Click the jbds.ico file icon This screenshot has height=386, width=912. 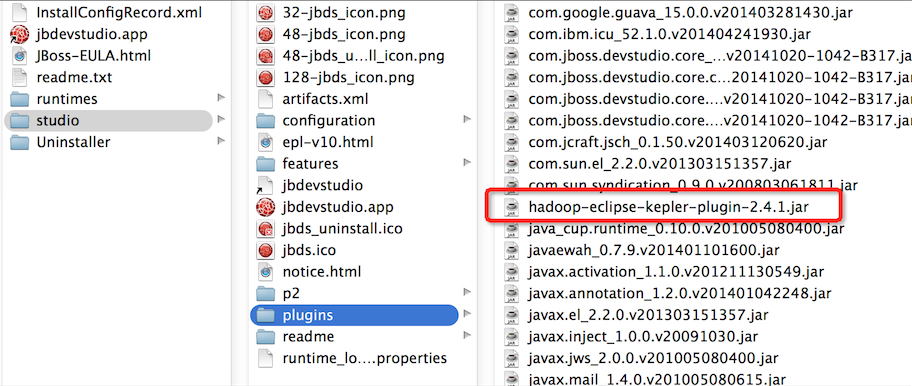pos(266,250)
